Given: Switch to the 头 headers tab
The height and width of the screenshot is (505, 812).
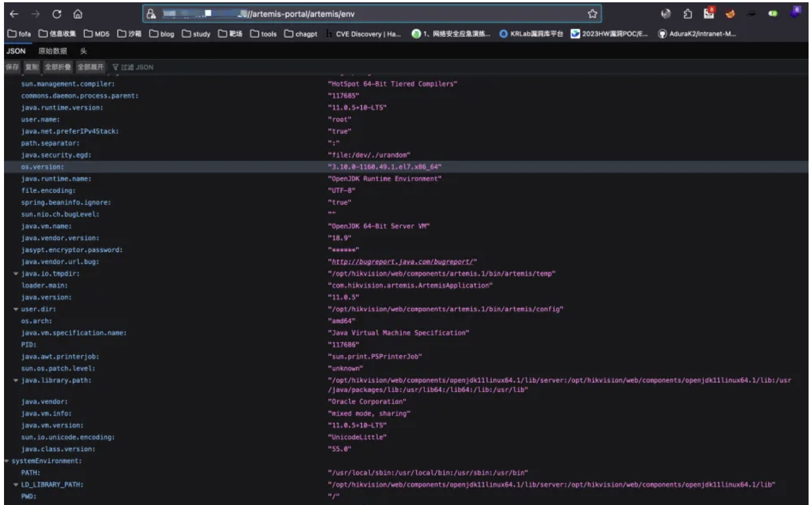Looking at the screenshot, I should (84, 51).
